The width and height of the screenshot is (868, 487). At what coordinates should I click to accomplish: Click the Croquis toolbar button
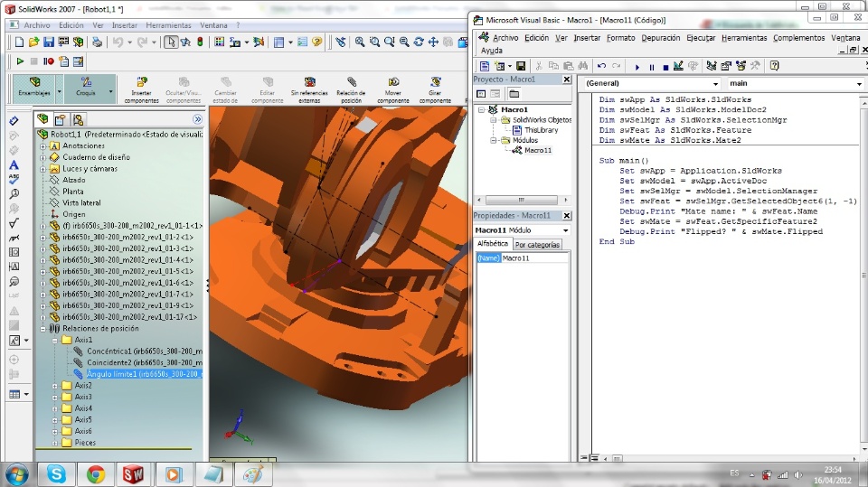coord(86,89)
